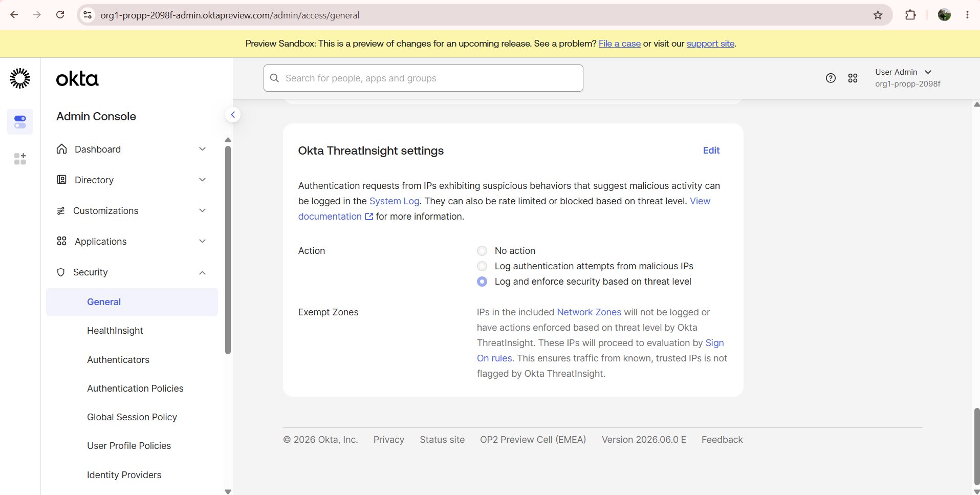
Task: Open the browser extensions puzzle icon
Action: [910, 15]
